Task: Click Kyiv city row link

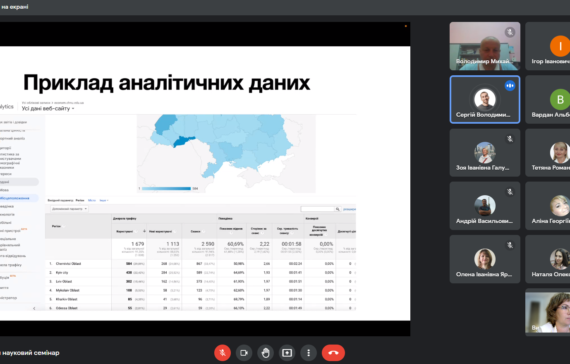Action: (x=62, y=272)
